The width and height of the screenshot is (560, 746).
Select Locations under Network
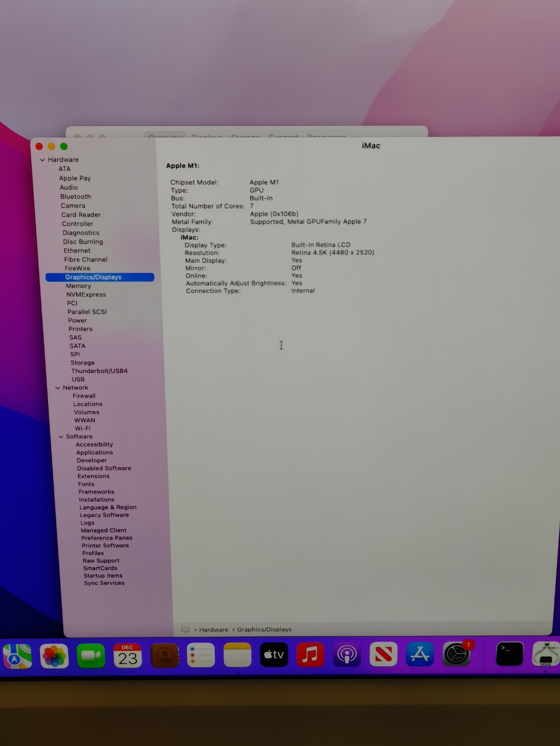point(88,404)
